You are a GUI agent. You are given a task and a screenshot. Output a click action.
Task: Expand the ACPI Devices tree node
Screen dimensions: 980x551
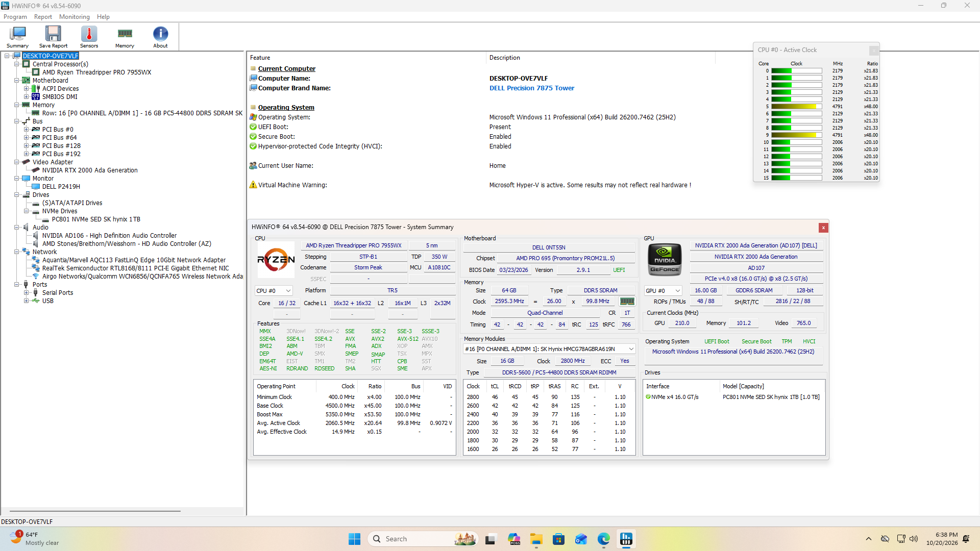(x=27, y=89)
